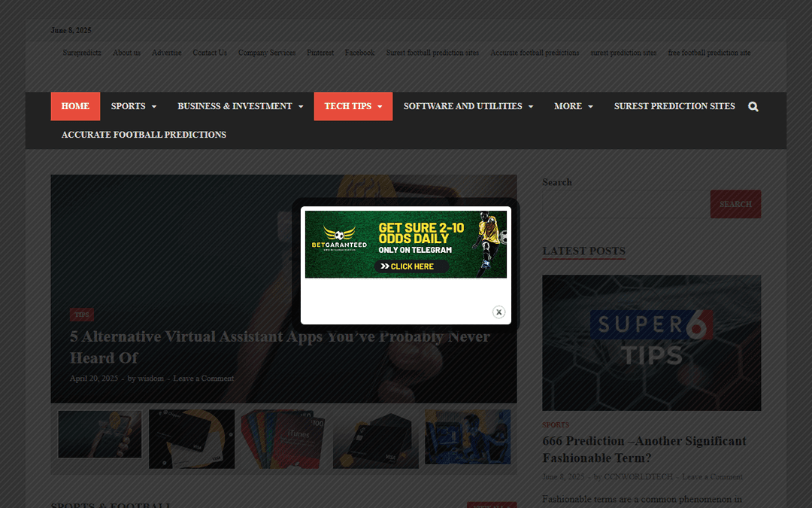Image resolution: width=812 pixels, height=508 pixels.
Task: Open the About us link
Action: 126,53
